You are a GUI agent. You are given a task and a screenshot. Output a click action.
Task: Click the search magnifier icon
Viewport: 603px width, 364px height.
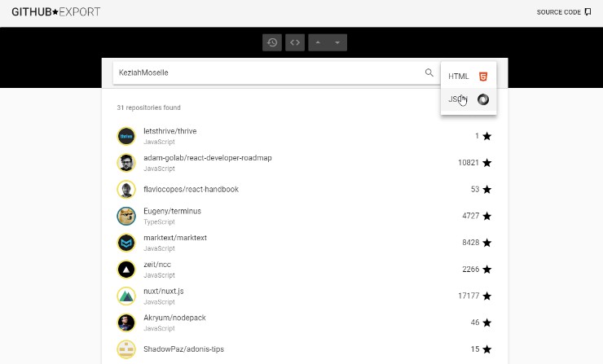[429, 72]
